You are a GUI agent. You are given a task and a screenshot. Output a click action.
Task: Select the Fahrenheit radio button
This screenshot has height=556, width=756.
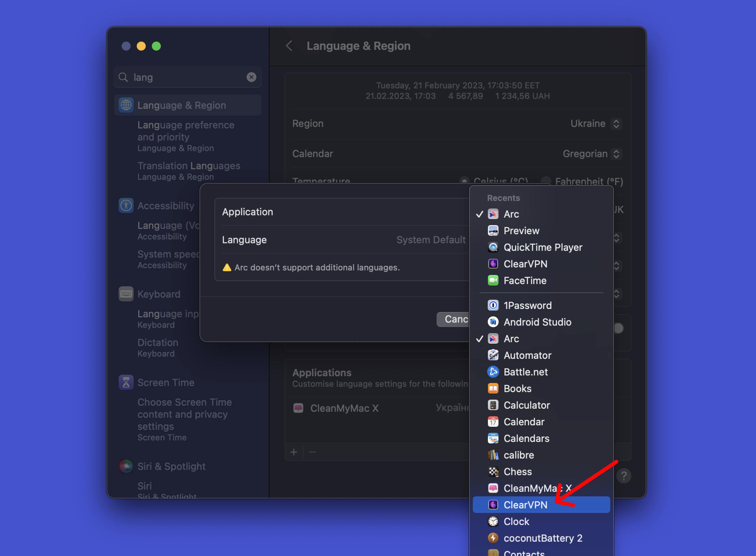coord(546,181)
